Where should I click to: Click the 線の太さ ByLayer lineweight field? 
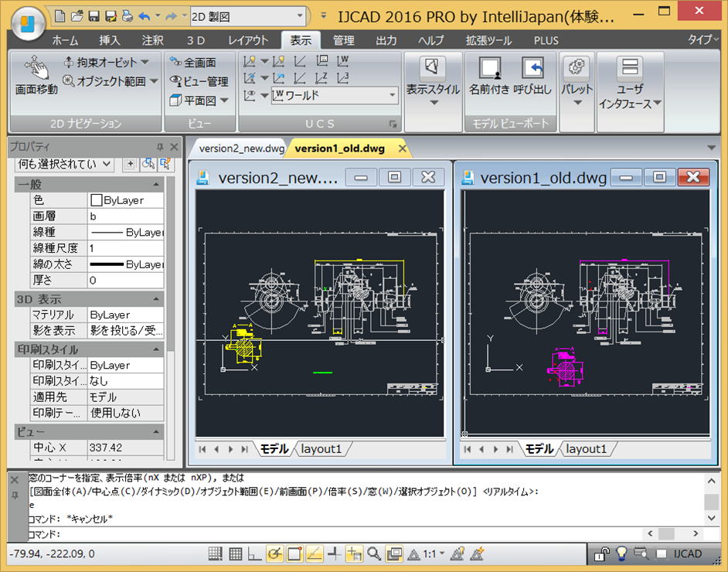(x=126, y=264)
